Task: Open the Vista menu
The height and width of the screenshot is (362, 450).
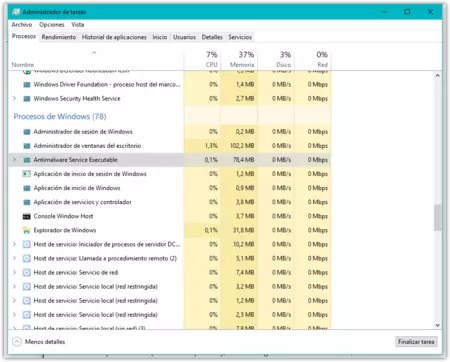Action: [x=78, y=25]
